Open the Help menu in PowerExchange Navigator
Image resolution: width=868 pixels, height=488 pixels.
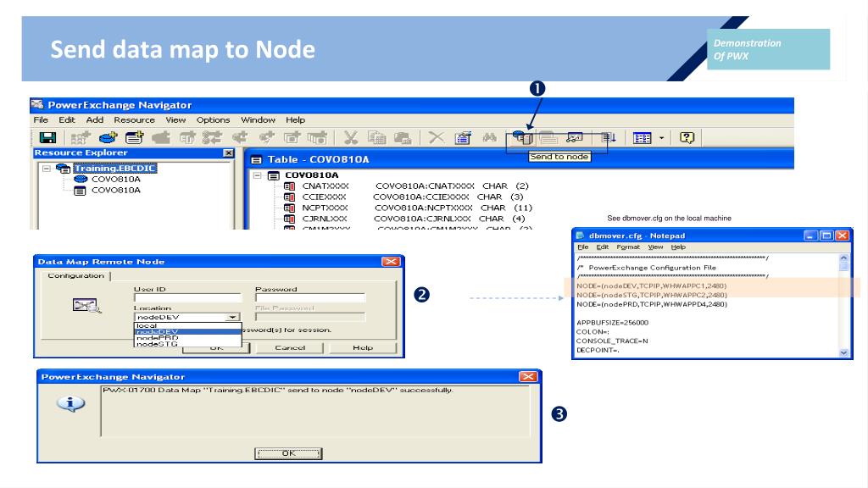(x=295, y=120)
